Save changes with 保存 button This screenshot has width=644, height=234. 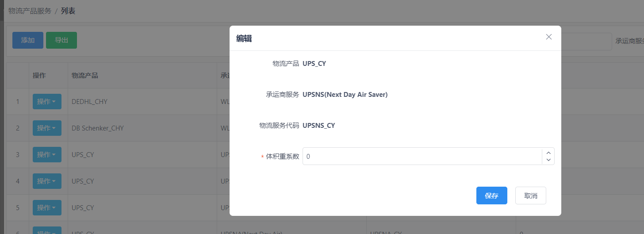point(492,196)
